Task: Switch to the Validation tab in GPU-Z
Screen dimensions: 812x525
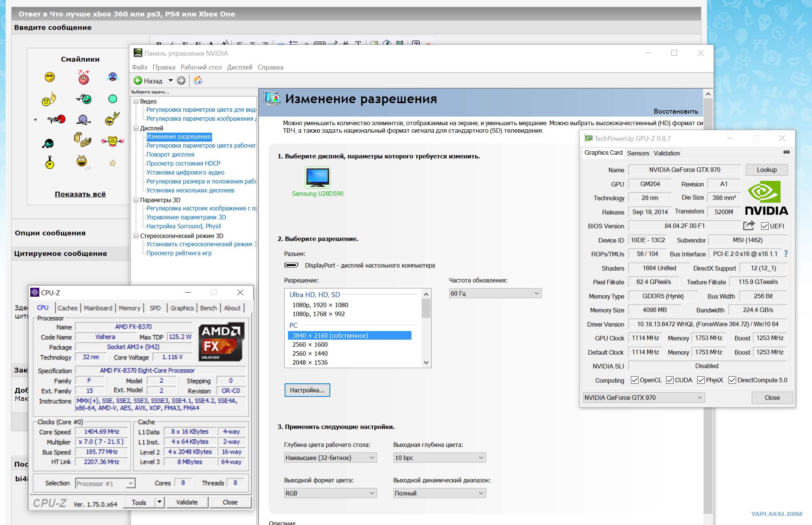Action: click(x=667, y=153)
